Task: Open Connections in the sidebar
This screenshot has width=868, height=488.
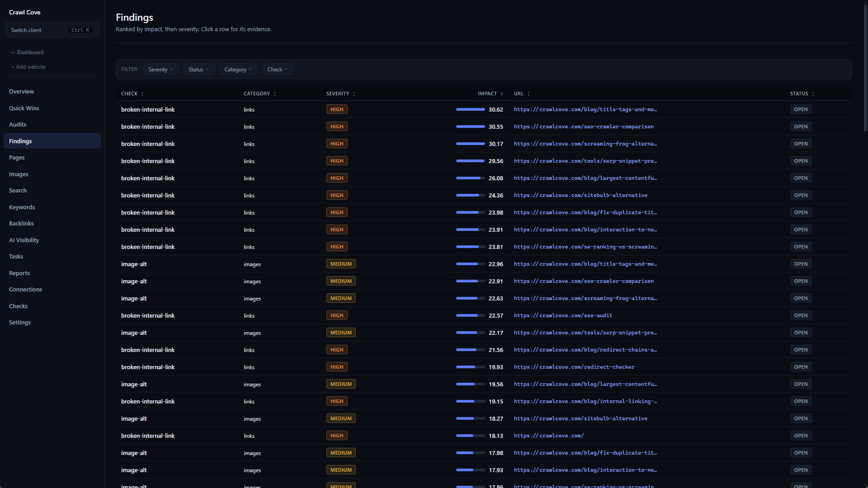Action: tap(52, 289)
